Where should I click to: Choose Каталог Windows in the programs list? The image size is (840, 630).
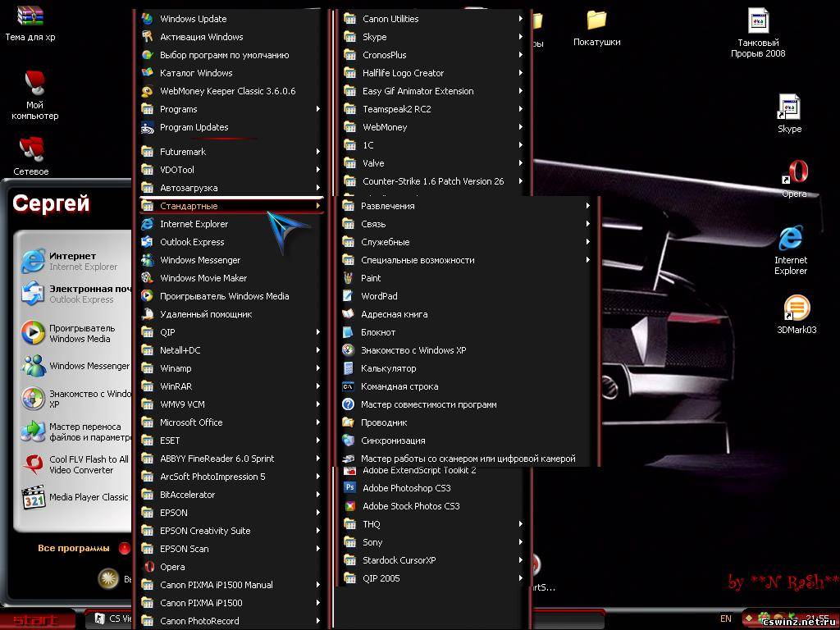pos(231,73)
